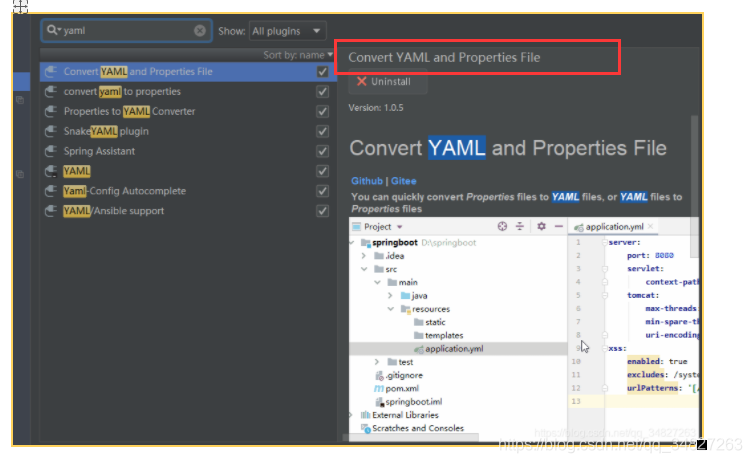
Task: Close the application.yml editor tab
Action: pos(651,226)
